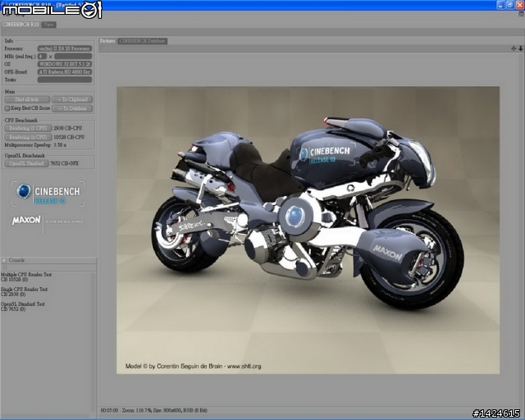Enable the Keep Best CB Score checkbox
This screenshot has height=420, width=525.
7,108
